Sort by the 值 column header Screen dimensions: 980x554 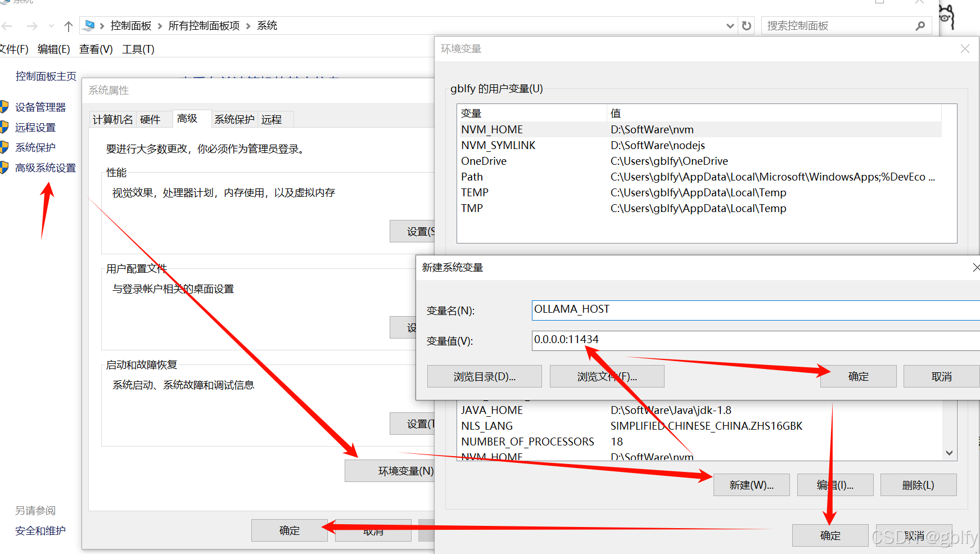pyautogui.click(x=774, y=113)
